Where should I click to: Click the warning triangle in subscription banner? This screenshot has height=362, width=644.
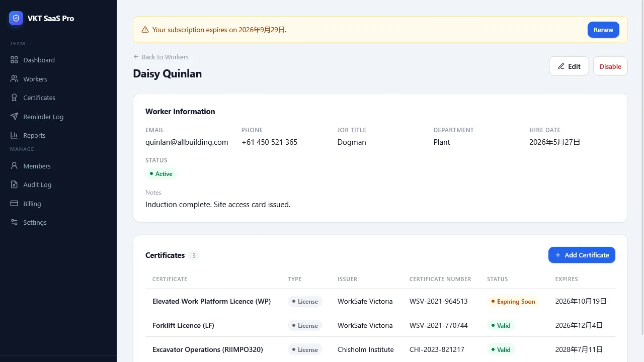[x=145, y=30]
